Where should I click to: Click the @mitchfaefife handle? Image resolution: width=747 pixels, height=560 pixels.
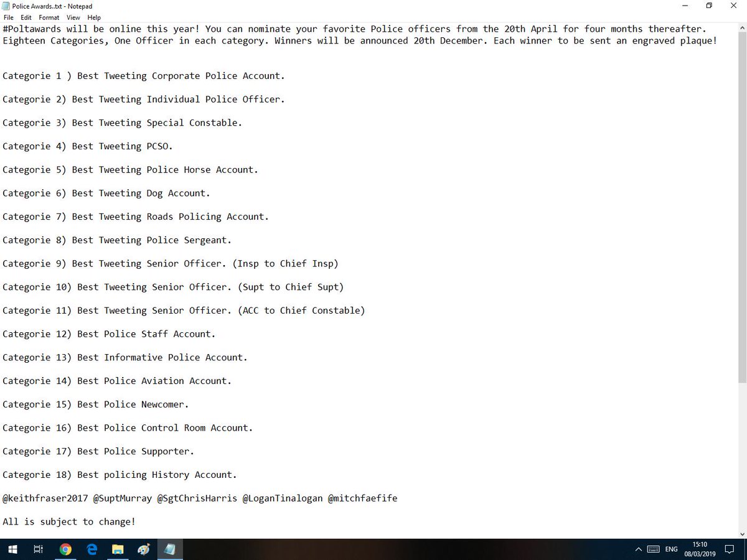(x=362, y=498)
